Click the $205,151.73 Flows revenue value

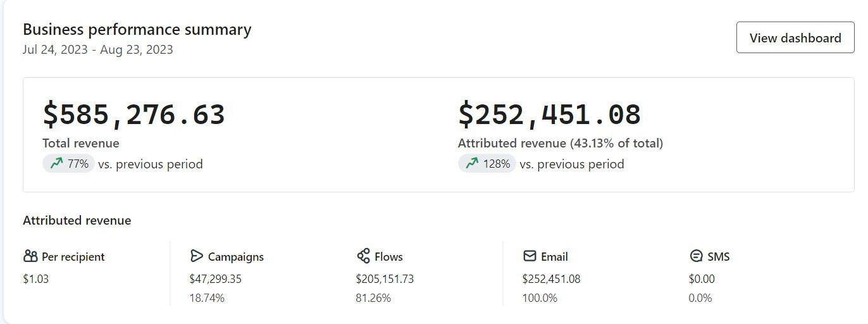pyautogui.click(x=385, y=279)
